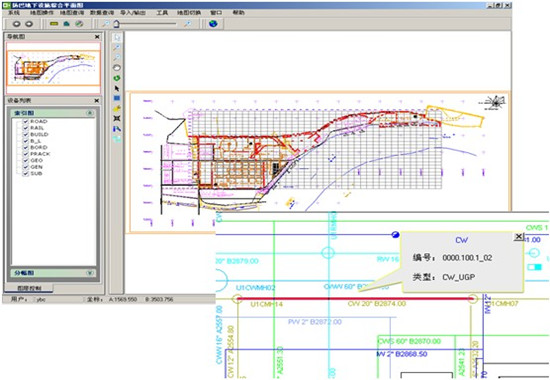
Task: Select the ellipse tool in vertical toolbar
Action: point(117,68)
